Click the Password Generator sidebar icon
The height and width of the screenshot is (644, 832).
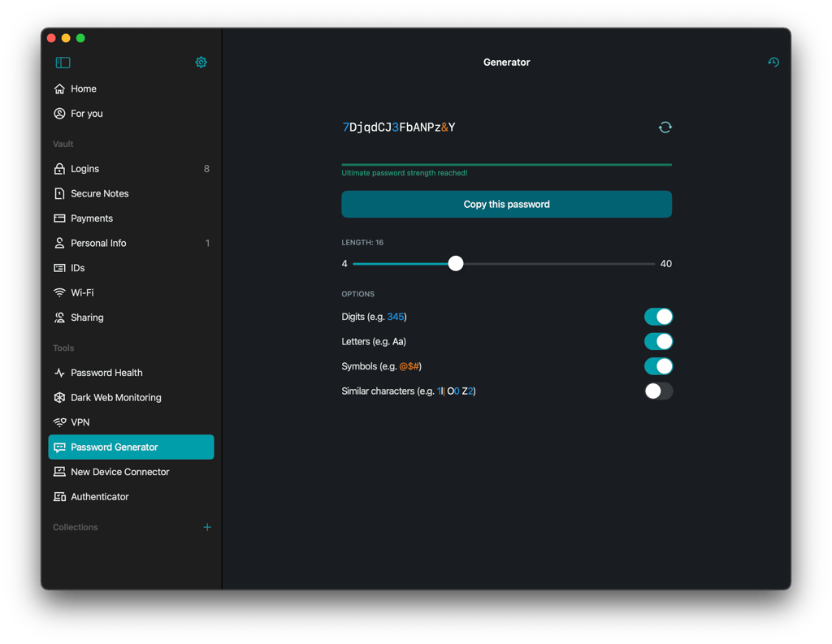click(x=59, y=447)
